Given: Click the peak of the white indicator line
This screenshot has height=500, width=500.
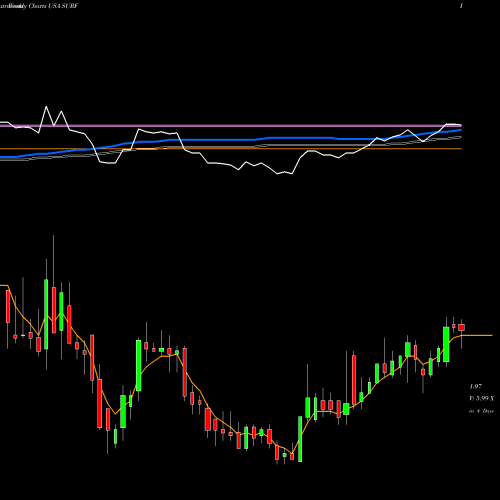Looking at the screenshot, I should pos(46,107).
